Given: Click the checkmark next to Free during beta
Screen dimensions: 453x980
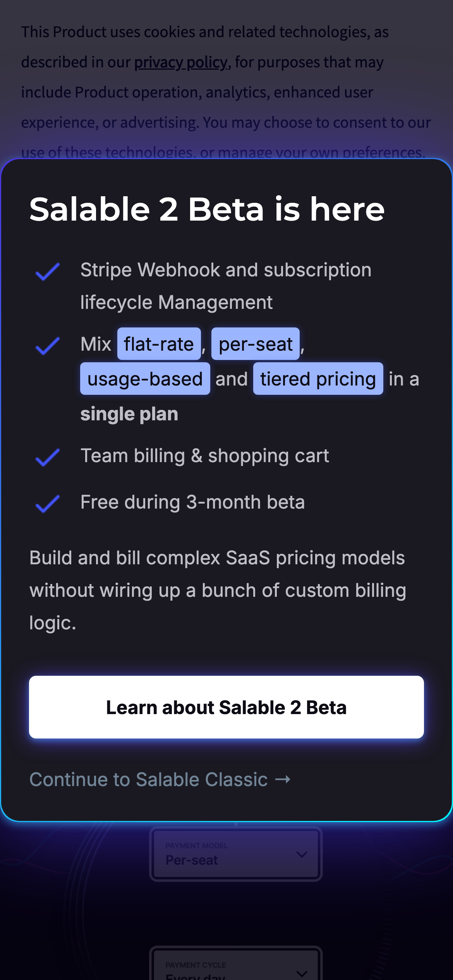Looking at the screenshot, I should tap(48, 504).
